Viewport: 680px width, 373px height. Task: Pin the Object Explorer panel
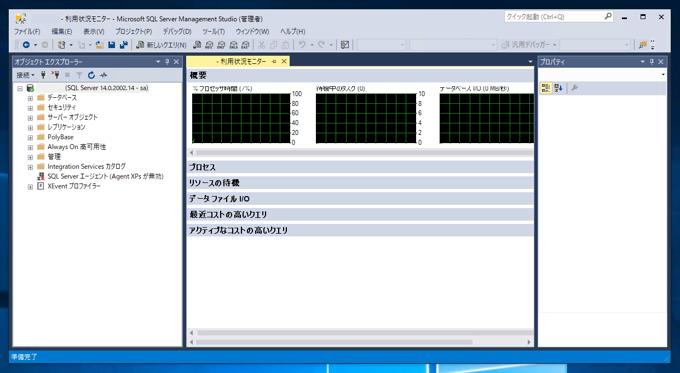pyautogui.click(x=167, y=62)
